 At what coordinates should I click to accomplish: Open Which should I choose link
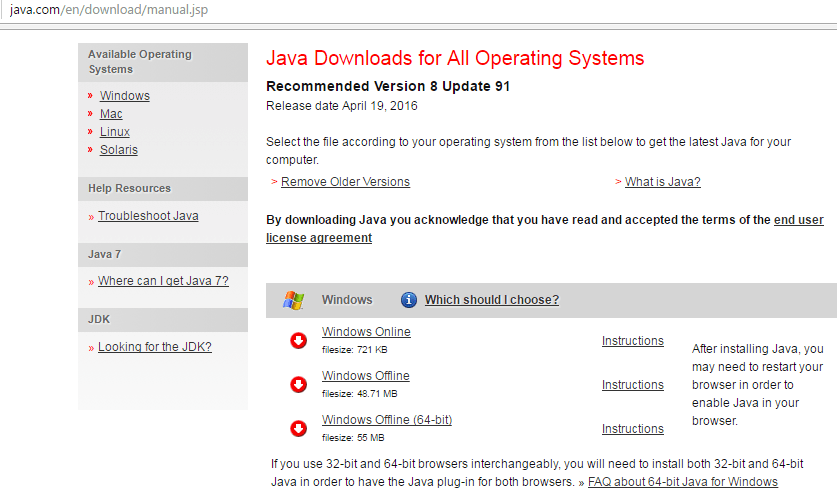(x=492, y=300)
